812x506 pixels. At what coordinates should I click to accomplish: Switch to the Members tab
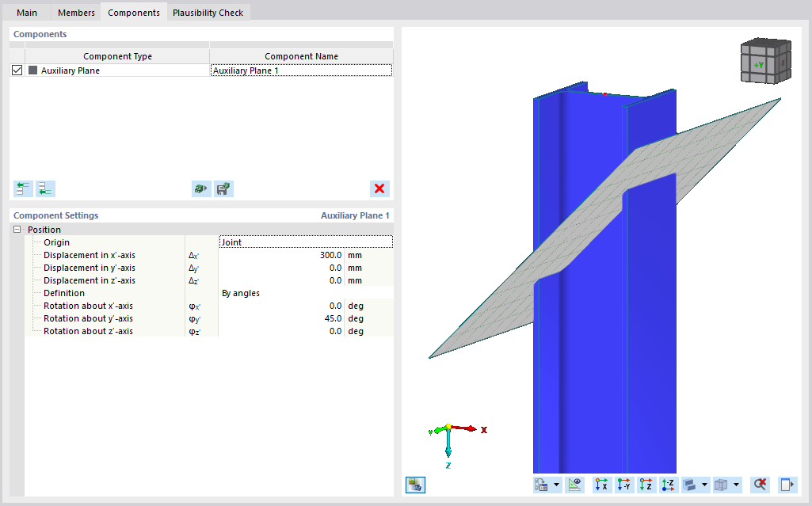click(76, 13)
